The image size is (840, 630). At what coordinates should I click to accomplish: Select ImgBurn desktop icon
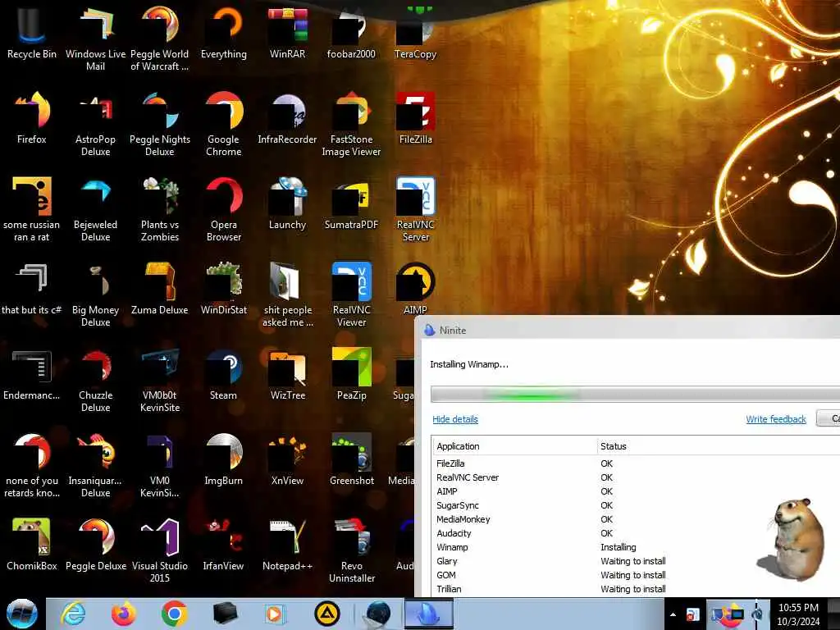pyautogui.click(x=223, y=459)
